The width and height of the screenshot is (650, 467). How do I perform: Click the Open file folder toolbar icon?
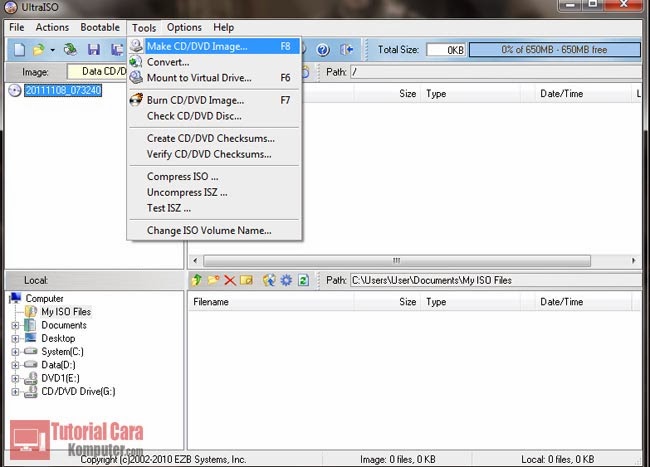click(x=39, y=50)
